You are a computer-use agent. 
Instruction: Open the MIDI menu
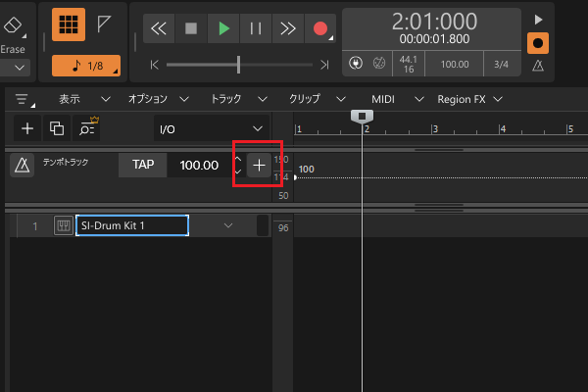click(381, 99)
